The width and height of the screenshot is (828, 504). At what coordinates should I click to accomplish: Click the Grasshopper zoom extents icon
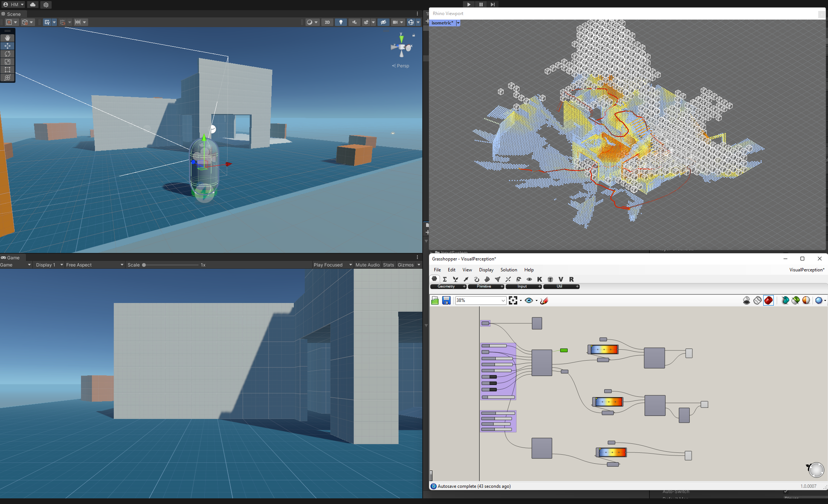[513, 300]
